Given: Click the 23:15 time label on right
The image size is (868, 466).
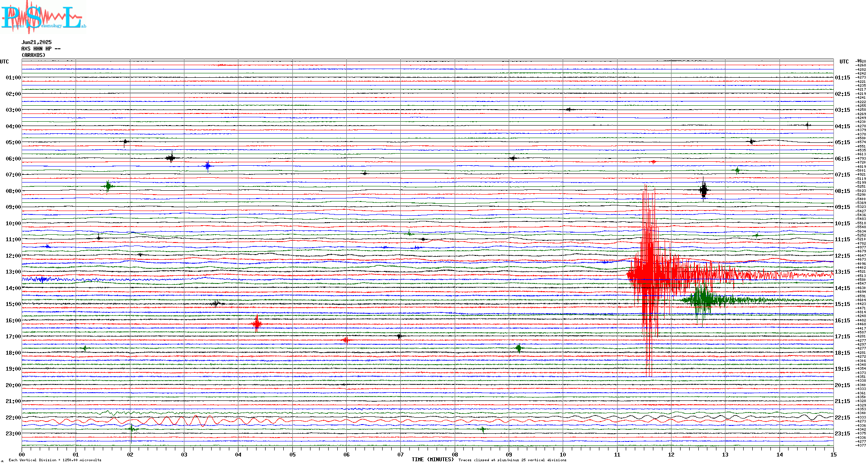Looking at the screenshot, I should 843,434.
